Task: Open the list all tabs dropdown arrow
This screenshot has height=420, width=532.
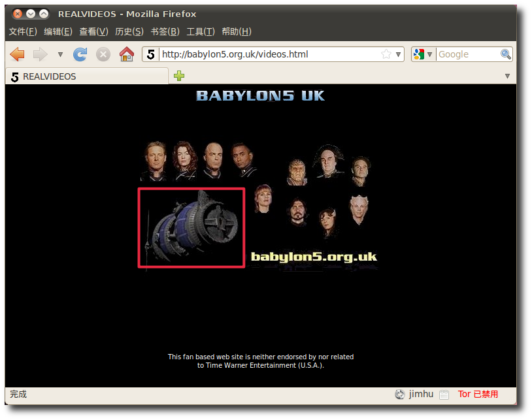Action: point(507,76)
